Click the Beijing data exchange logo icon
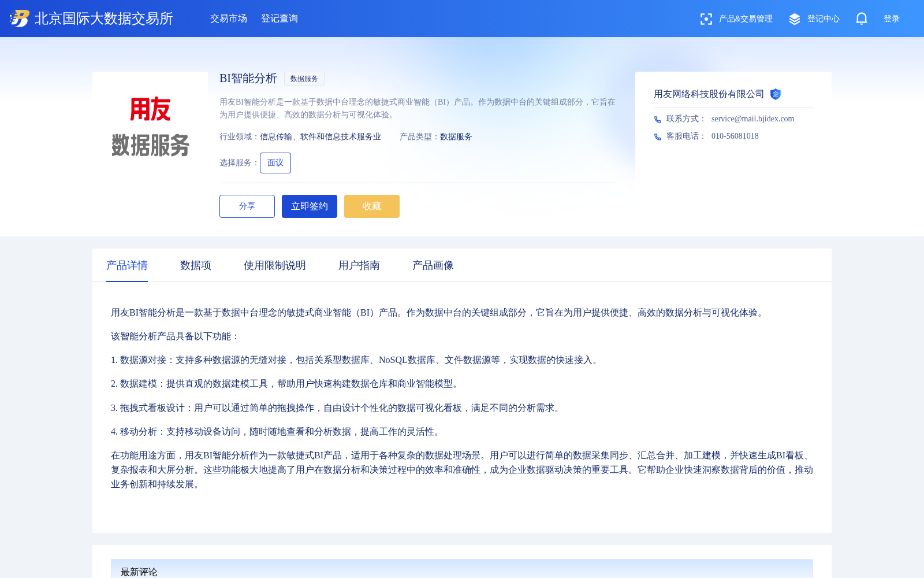The image size is (924, 578). click(x=19, y=18)
